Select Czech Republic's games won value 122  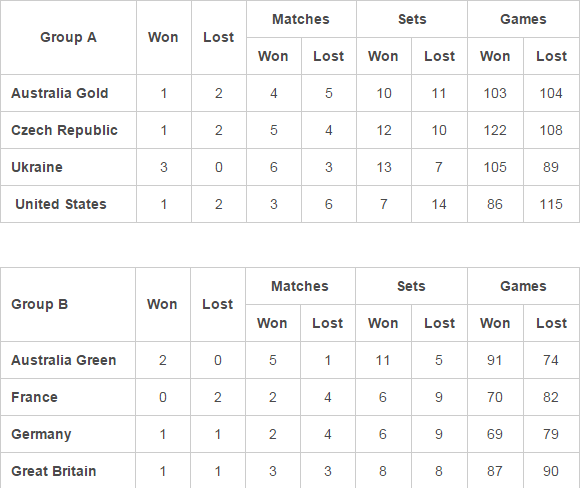(x=495, y=130)
